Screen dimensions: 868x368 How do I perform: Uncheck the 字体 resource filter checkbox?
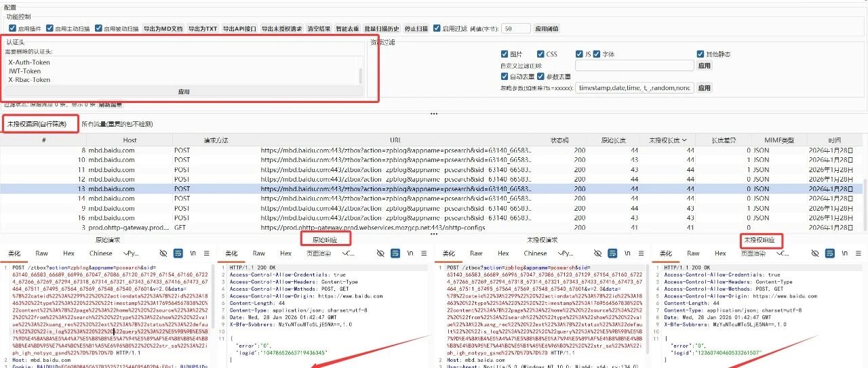coord(597,54)
